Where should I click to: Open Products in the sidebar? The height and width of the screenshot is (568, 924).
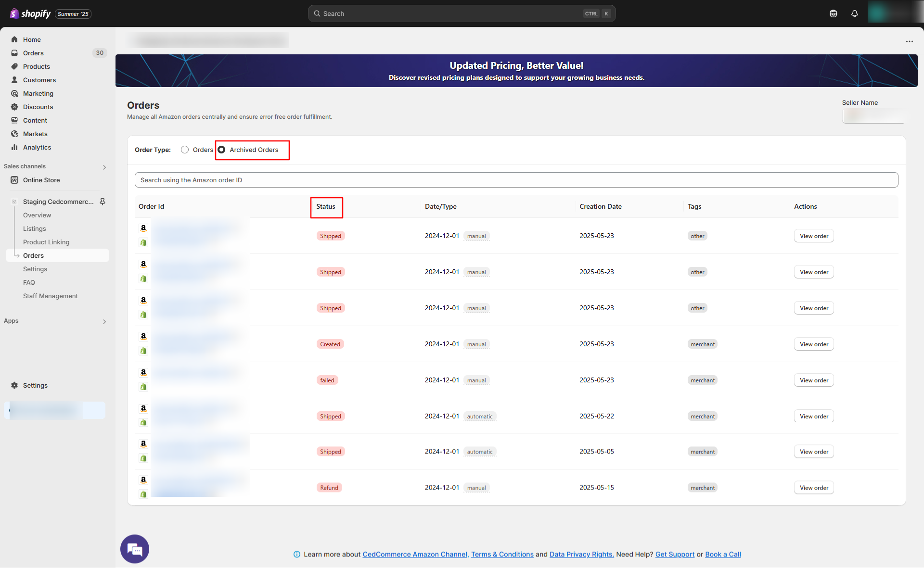[x=36, y=66]
